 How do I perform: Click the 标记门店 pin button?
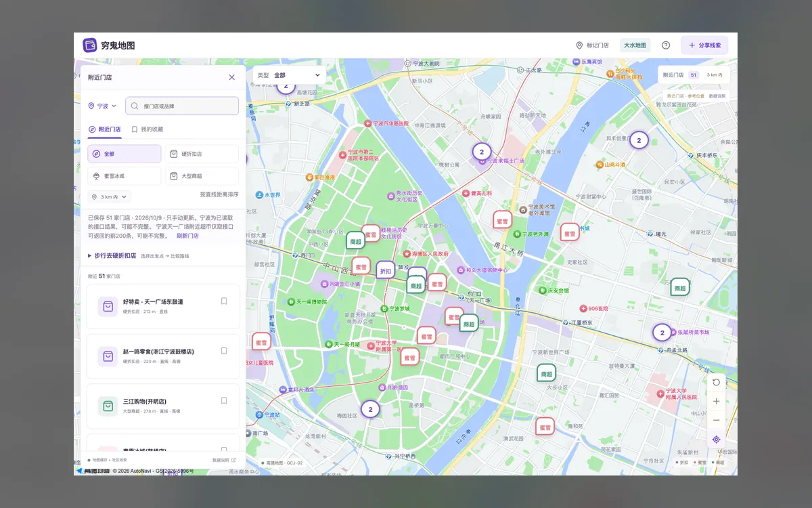pos(592,45)
